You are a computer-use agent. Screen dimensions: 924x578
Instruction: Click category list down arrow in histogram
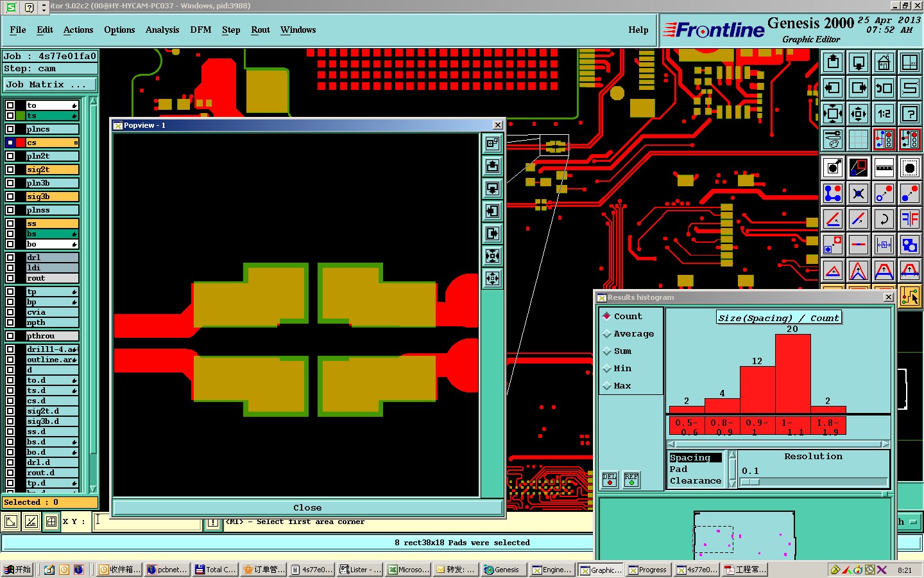pyautogui.click(x=732, y=484)
